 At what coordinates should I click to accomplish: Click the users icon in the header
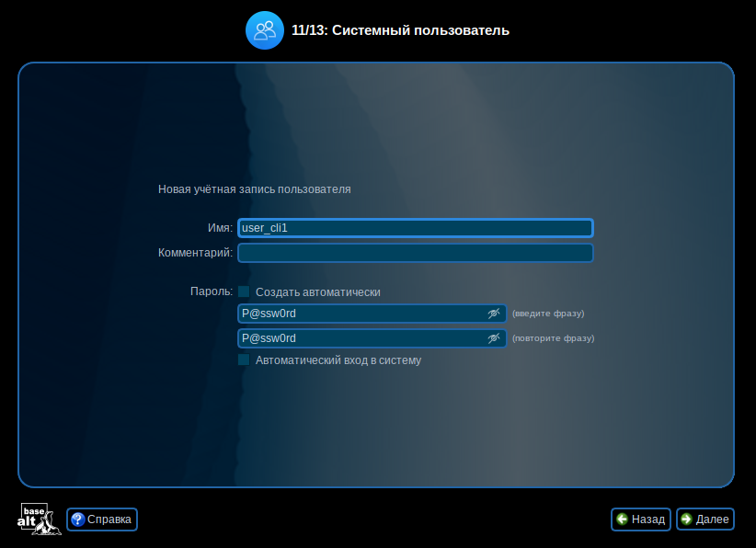pos(264,30)
